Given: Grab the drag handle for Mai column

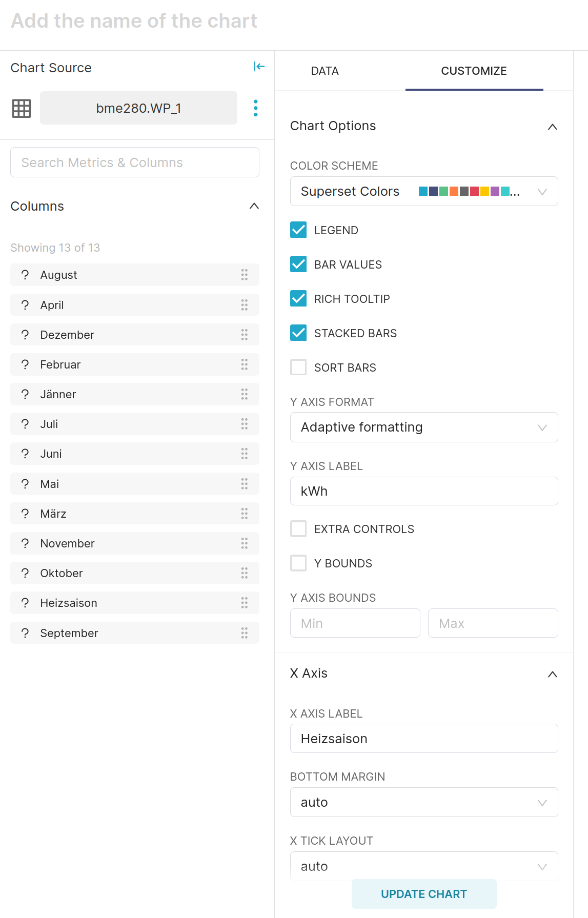Looking at the screenshot, I should tap(245, 484).
